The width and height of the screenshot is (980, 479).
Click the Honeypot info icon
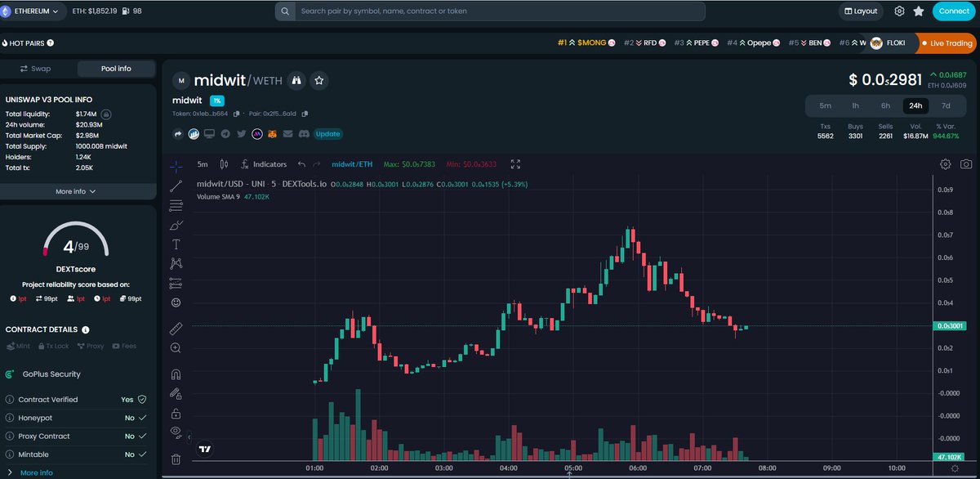[x=10, y=418]
